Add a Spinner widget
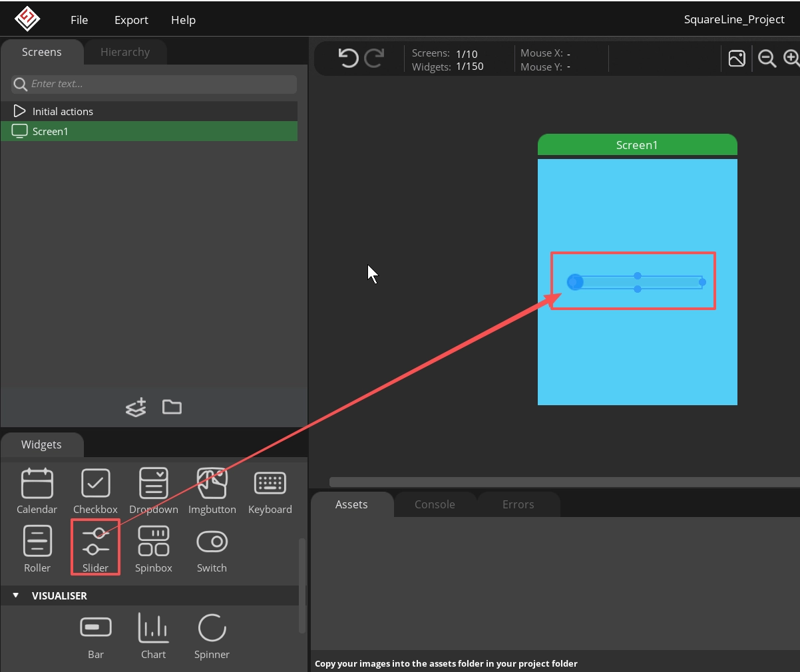Viewport: 800px width, 672px height. point(212,636)
